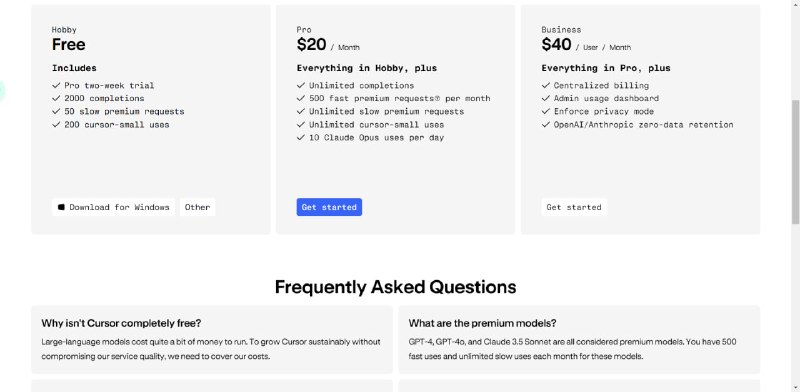The width and height of the screenshot is (800, 392).
Task: Click the checkmark beside 'Enforce privacy mode'
Action: pos(546,111)
